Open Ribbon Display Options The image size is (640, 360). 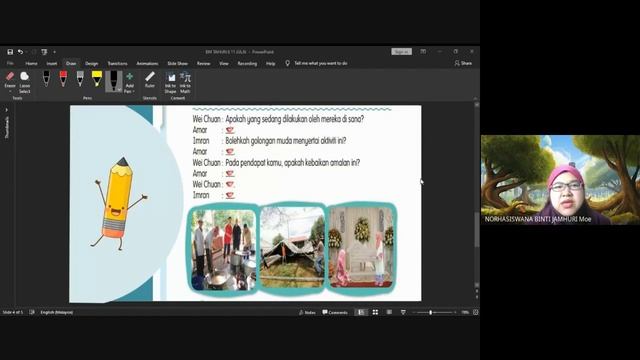pyautogui.click(x=423, y=52)
